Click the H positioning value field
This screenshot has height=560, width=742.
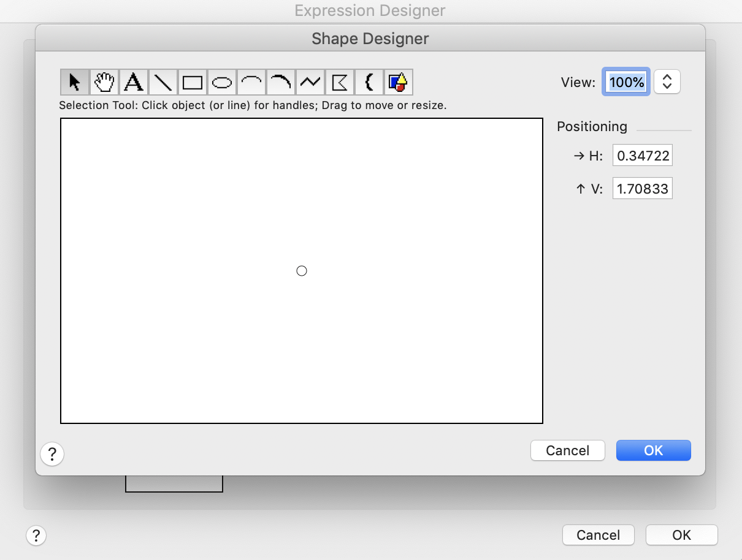pos(642,156)
